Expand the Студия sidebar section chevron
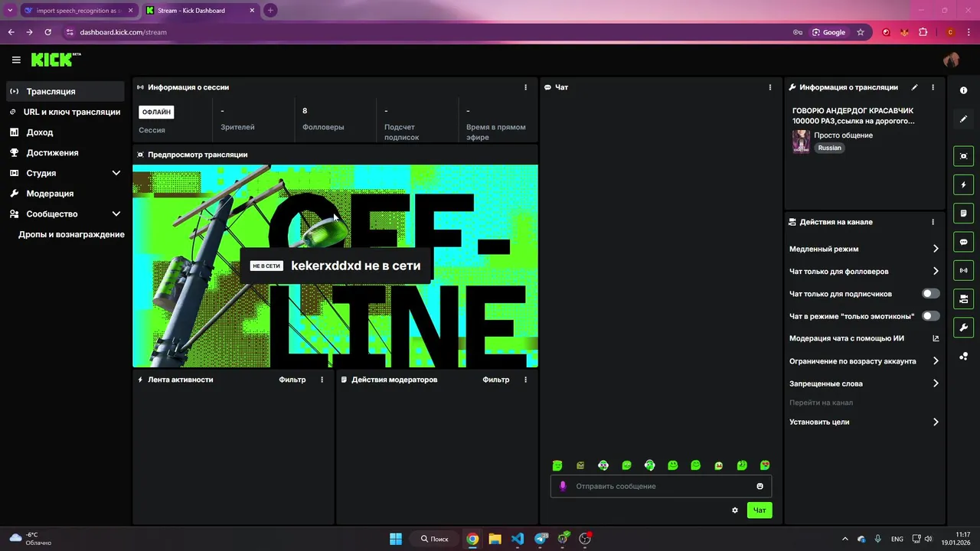The image size is (980, 551). click(116, 173)
